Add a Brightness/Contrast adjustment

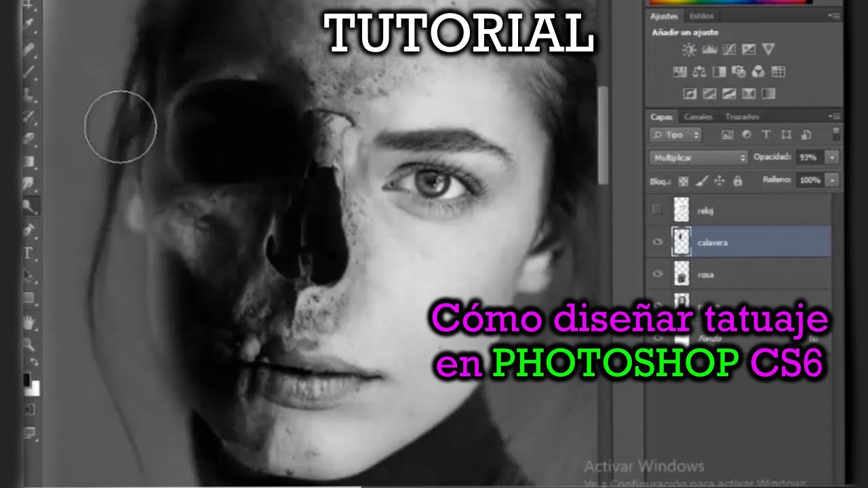pyautogui.click(x=690, y=49)
